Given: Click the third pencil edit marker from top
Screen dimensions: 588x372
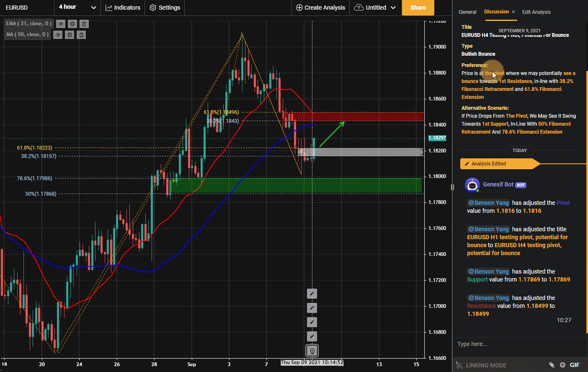Looking at the screenshot, I should click(312, 322).
